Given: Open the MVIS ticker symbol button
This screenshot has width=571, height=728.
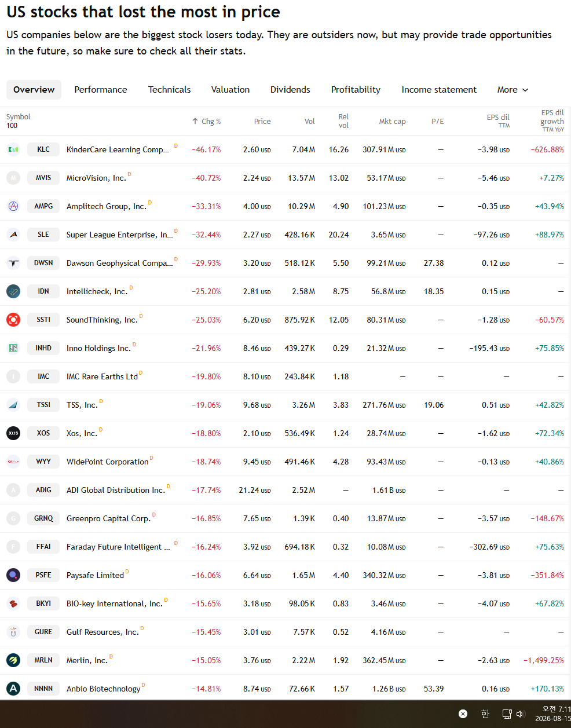Looking at the screenshot, I should pyautogui.click(x=43, y=178).
